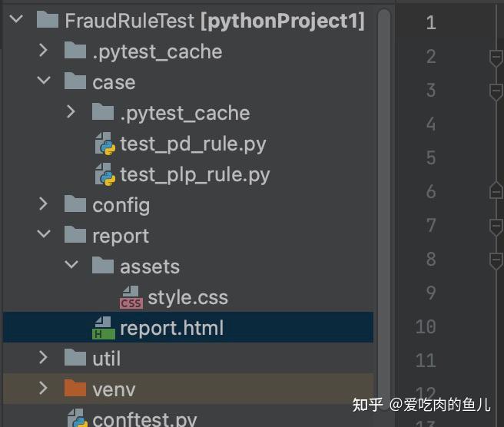Click the config folder icon
504x427 pixels.
(75, 205)
